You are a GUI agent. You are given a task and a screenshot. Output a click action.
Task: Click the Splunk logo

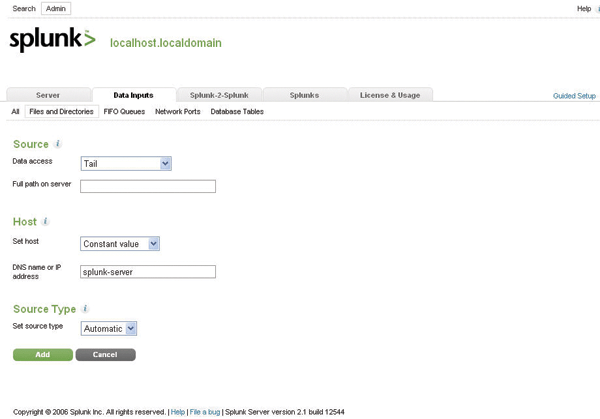[x=52, y=41]
